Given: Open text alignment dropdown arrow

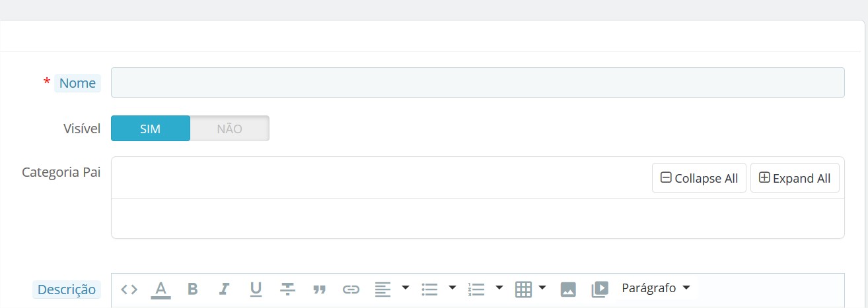Looking at the screenshot, I should tap(406, 288).
